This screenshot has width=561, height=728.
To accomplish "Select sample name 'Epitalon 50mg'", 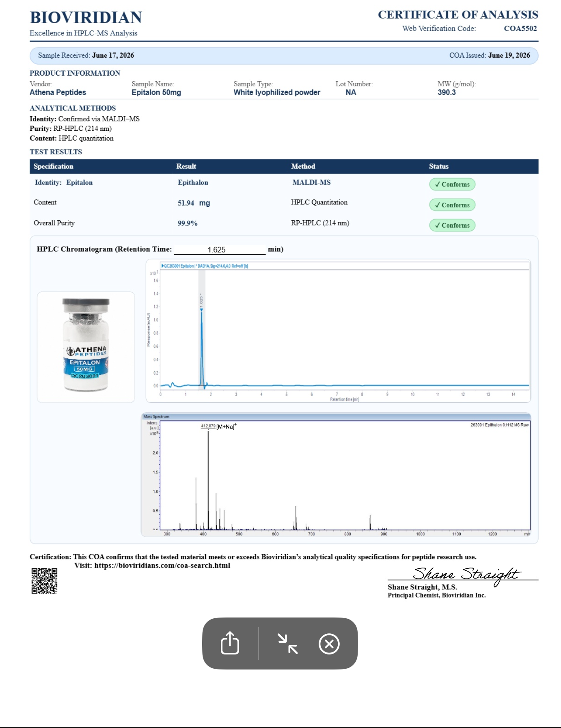I will 156,92.
